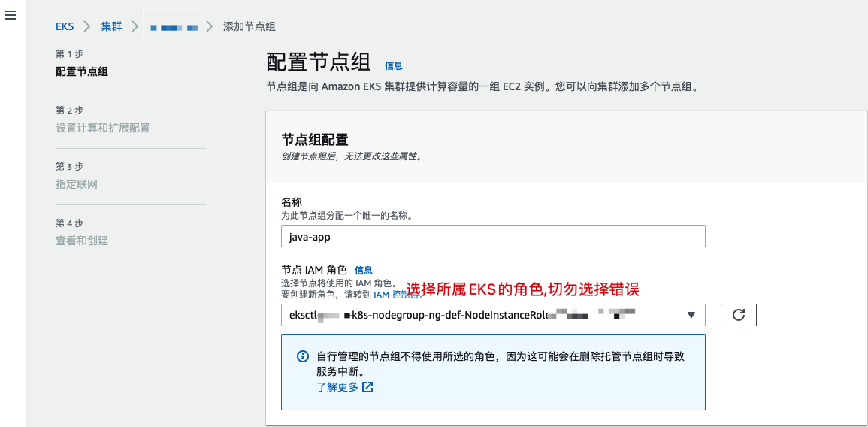Click the 第 3 步 label
The width and height of the screenshot is (868, 427).
coord(69,167)
